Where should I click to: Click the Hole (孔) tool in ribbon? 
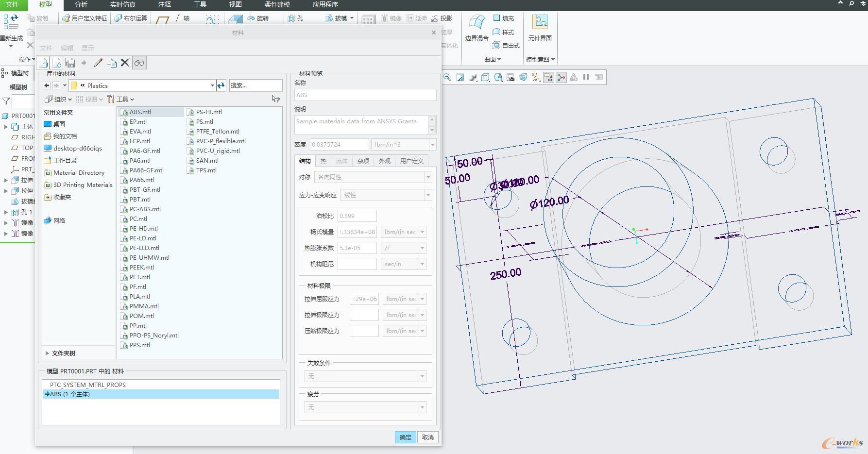295,18
